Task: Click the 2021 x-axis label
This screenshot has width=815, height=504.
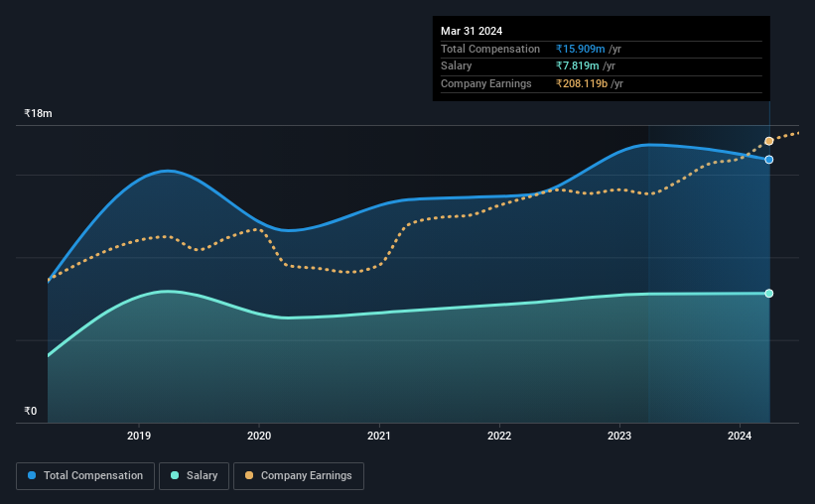Action: click(379, 436)
